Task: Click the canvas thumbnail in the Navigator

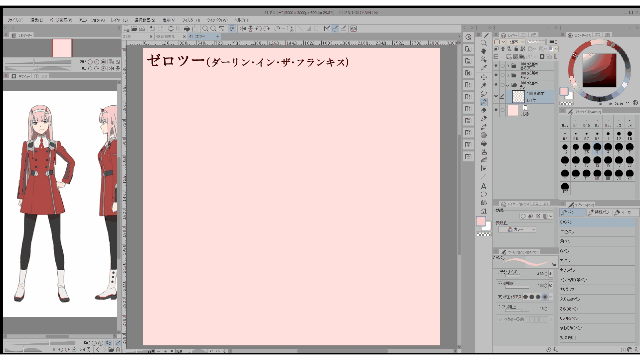Action: (62, 48)
